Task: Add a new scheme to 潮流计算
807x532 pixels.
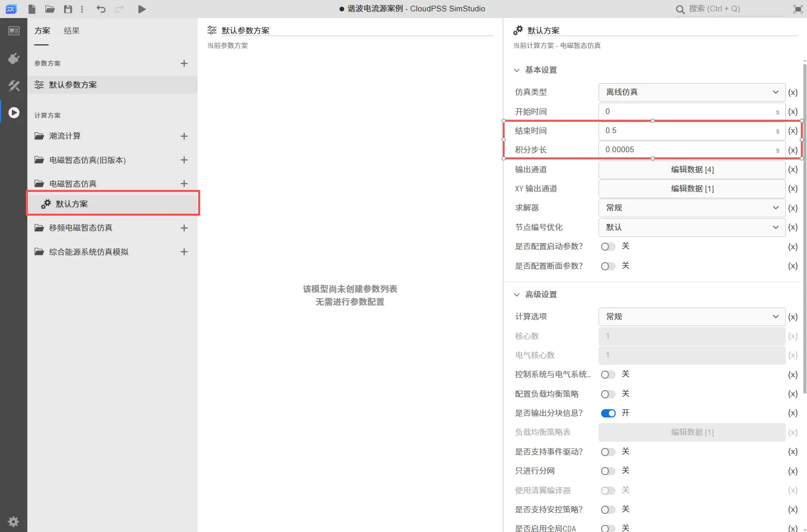Action: [184, 136]
